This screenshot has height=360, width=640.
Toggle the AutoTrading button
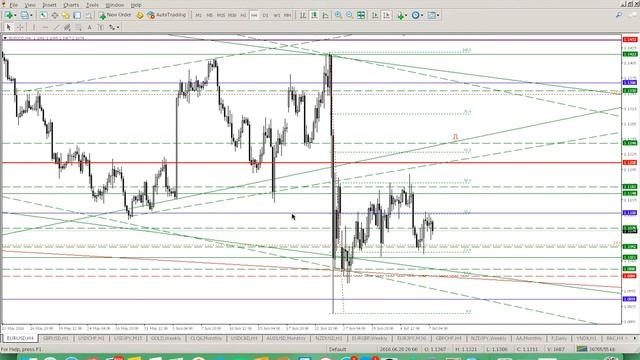pyautogui.click(x=167, y=15)
